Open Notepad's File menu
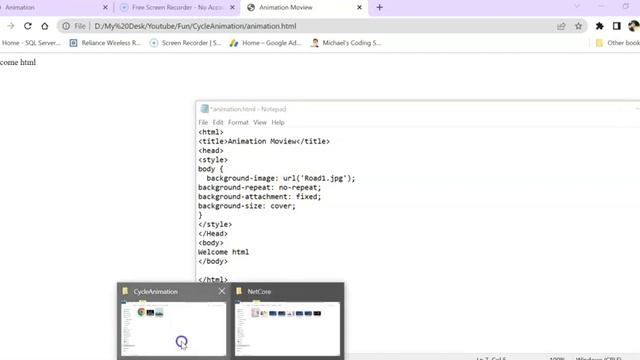The width and height of the screenshot is (640, 360). (x=203, y=122)
